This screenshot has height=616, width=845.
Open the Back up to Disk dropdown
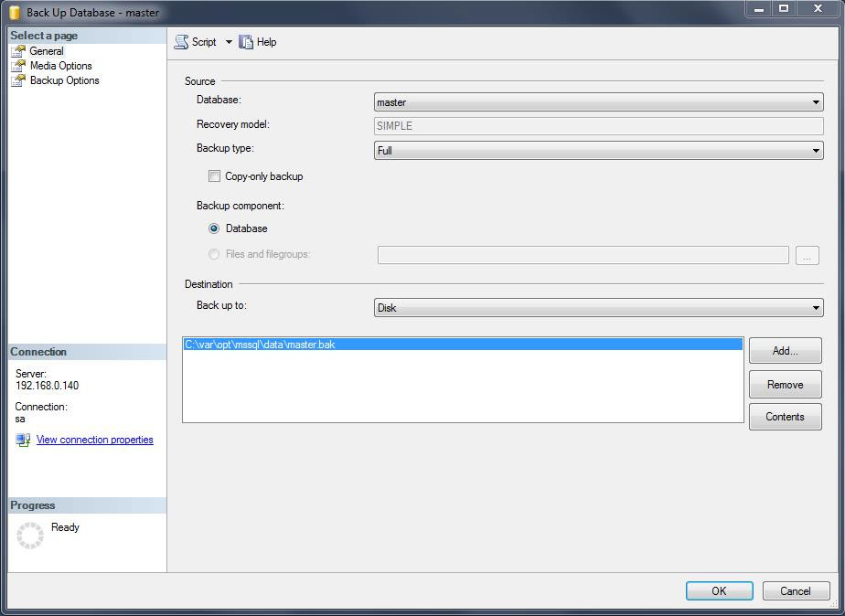[x=598, y=308]
